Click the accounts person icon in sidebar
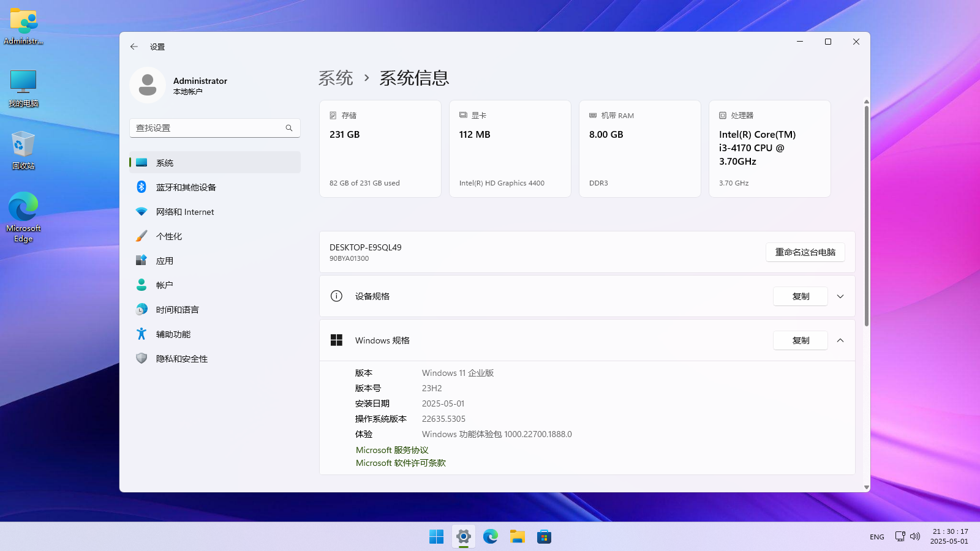Viewport: 980px width, 551px height. 141,285
